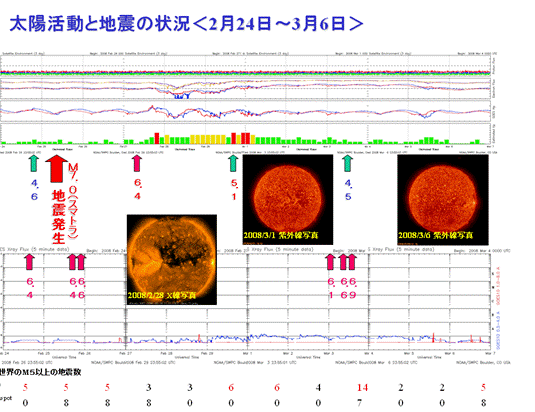Select the red earthquake count 14
The width and height of the screenshot is (535, 412).
(362, 387)
